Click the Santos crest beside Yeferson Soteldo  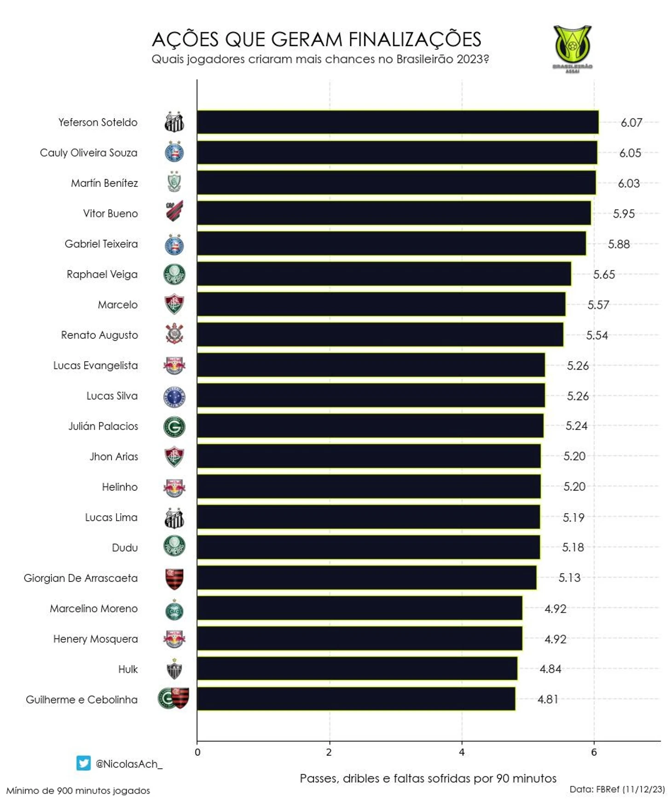pos(174,122)
